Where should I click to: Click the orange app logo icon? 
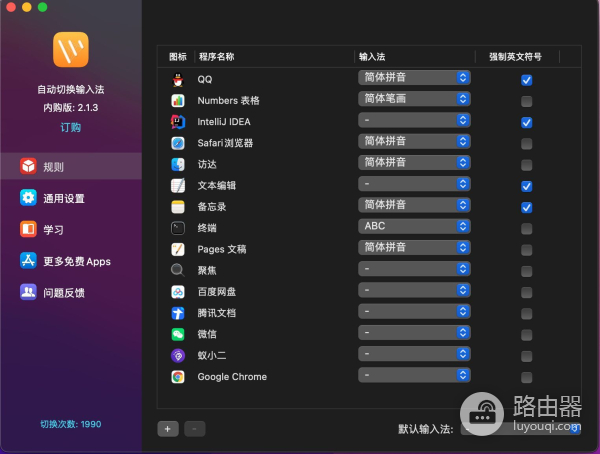71,50
